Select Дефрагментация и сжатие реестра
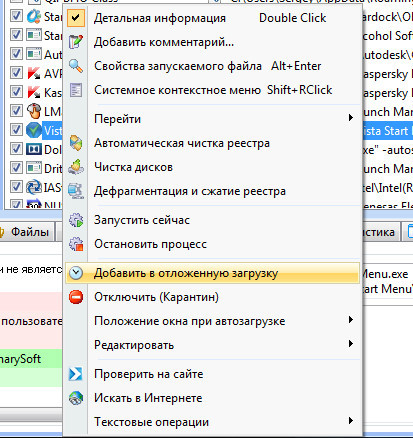This screenshot has width=413, height=438. 213,191
